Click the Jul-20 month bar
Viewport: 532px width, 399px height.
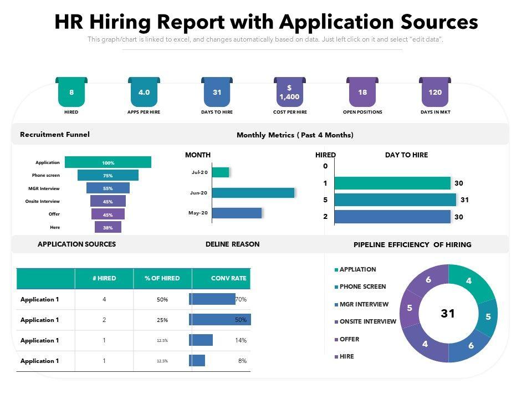(x=221, y=172)
